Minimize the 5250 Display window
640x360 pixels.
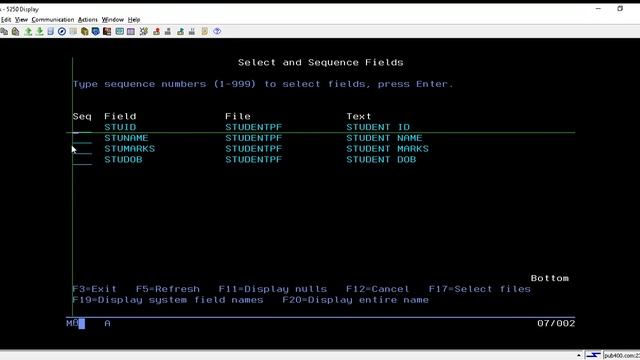[598, 9]
